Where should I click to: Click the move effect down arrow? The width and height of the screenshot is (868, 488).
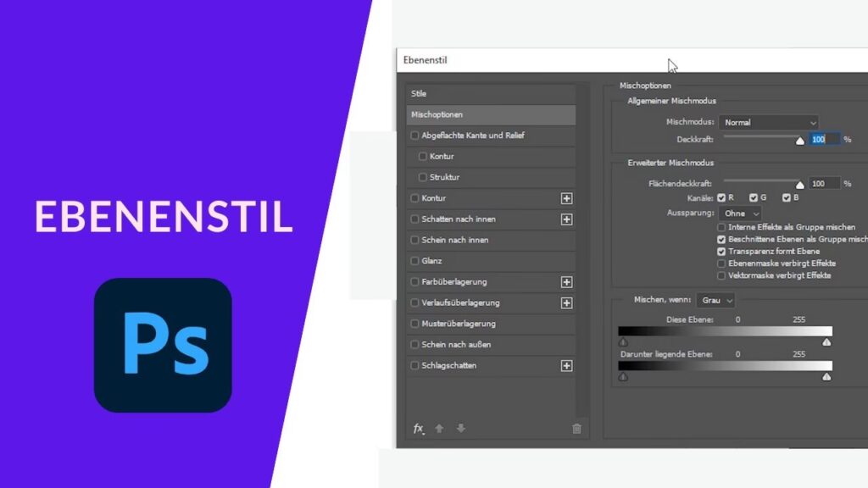[460, 429]
